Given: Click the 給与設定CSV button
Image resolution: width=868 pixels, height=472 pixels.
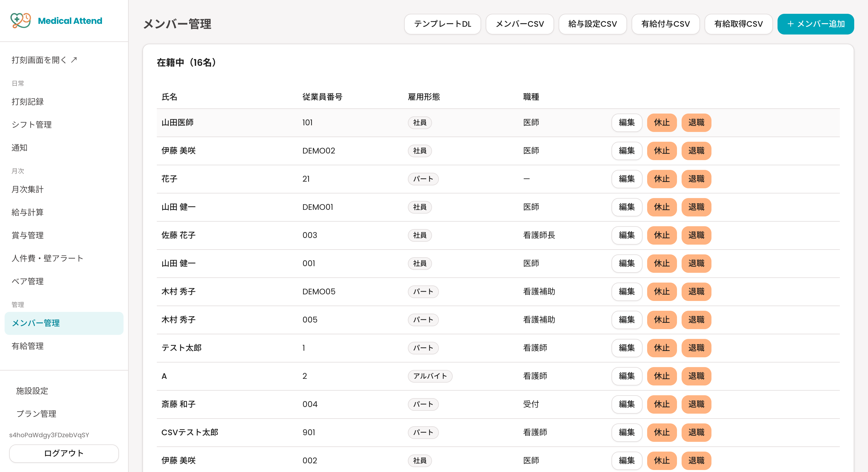Looking at the screenshot, I should [x=592, y=24].
